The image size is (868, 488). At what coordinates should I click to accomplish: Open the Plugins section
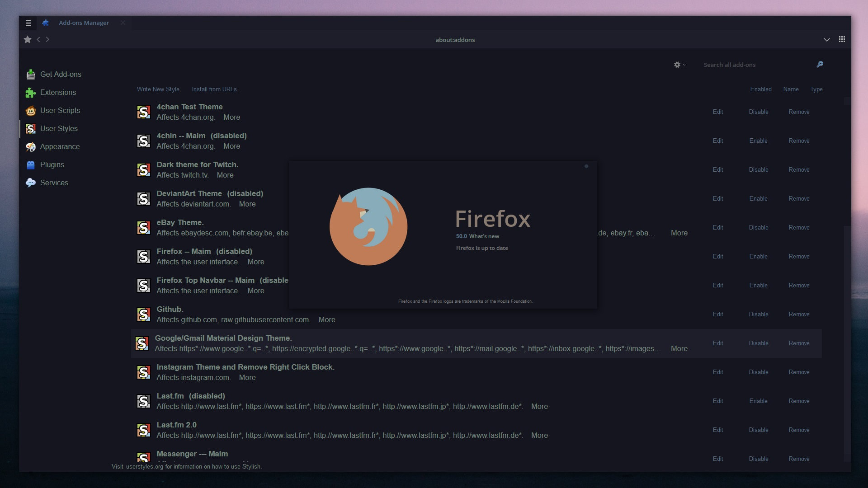pos(52,164)
